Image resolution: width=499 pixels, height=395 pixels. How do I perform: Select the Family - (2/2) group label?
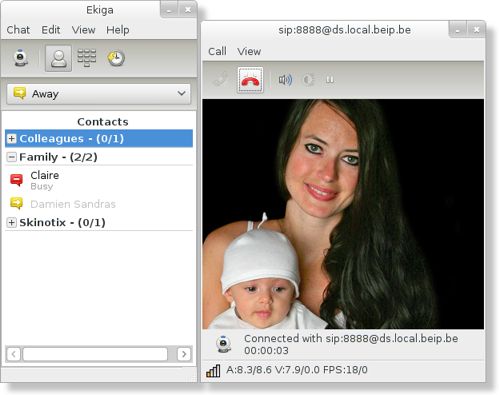point(58,157)
